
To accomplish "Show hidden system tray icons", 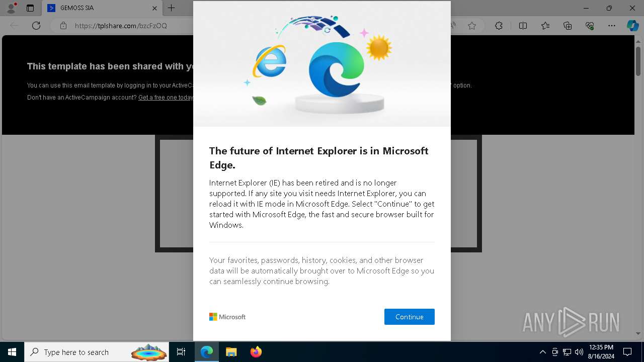I will (x=542, y=352).
